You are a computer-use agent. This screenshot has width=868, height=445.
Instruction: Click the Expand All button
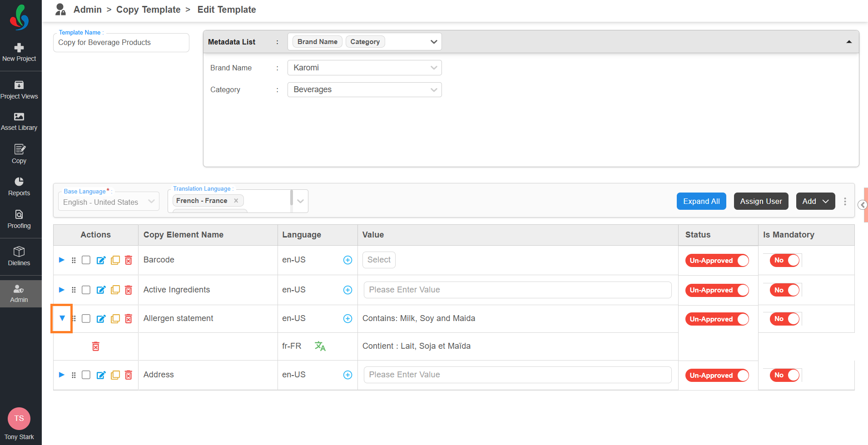click(701, 201)
